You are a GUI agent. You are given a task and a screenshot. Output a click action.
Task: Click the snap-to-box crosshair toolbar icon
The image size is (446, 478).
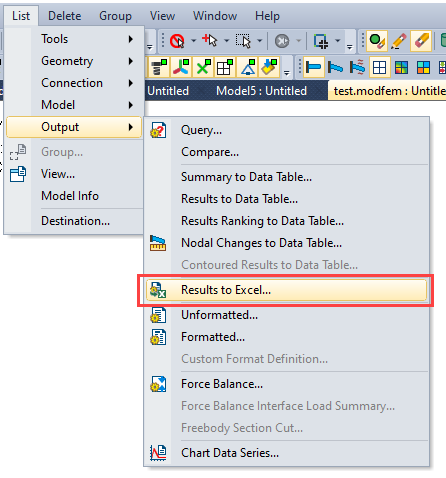[x=321, y=41]
